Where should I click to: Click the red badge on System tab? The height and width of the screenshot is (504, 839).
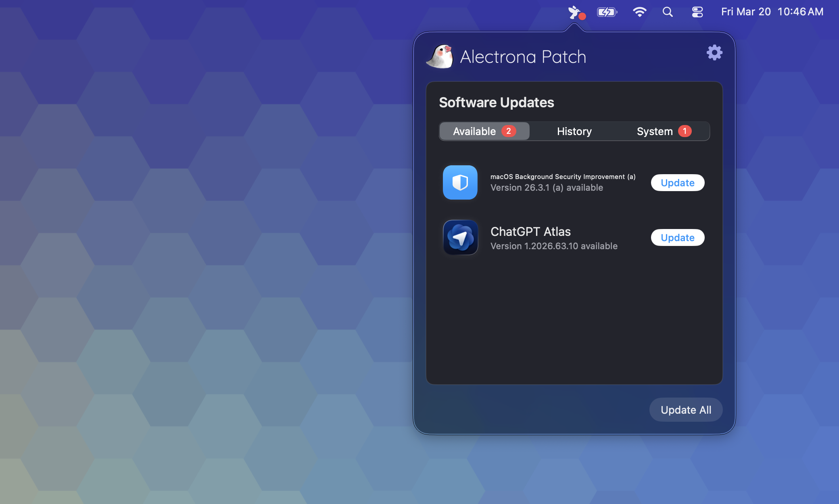click(x=685, y=131)
